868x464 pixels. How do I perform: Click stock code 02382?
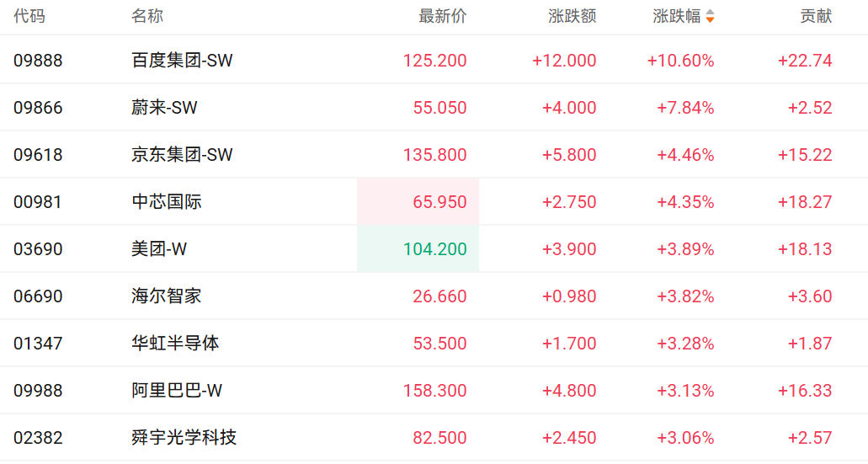[38, 438]
